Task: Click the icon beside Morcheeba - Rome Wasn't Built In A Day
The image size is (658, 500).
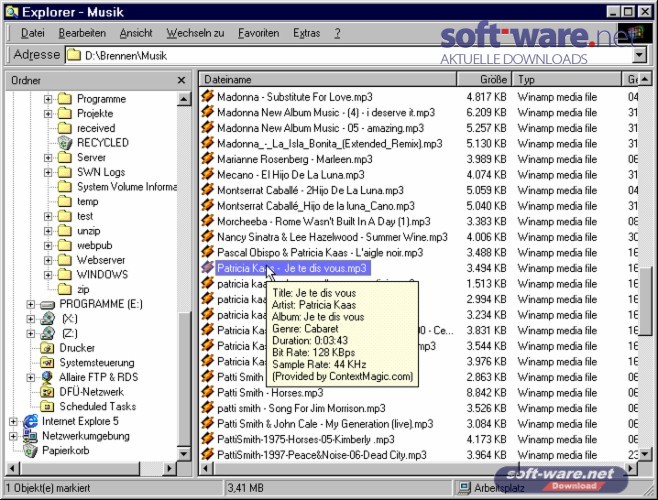Action: tap(207, 221)
